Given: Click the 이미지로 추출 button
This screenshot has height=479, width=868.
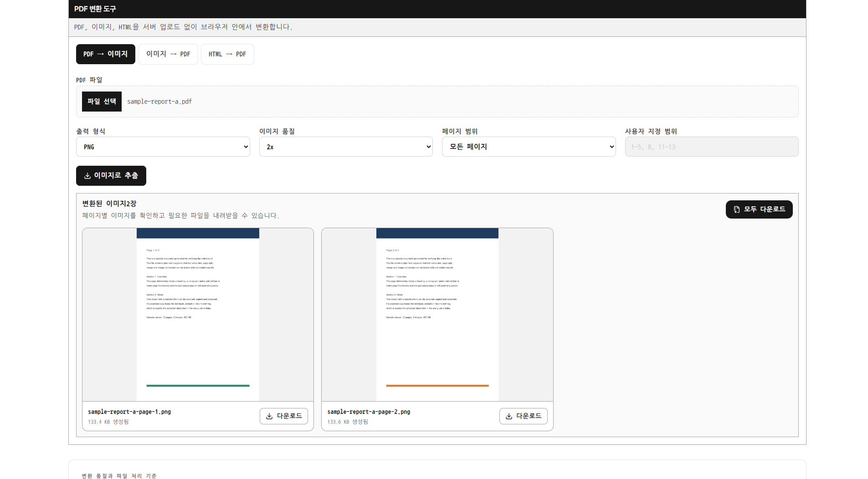Looking at the screenshot, I should [111, 176].
